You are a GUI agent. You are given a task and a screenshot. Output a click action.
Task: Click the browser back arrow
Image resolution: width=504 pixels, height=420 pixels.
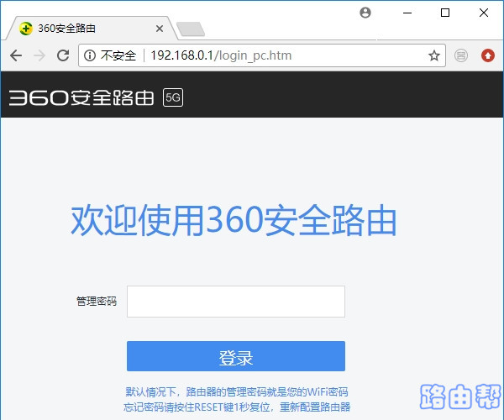tap(15, 55)
